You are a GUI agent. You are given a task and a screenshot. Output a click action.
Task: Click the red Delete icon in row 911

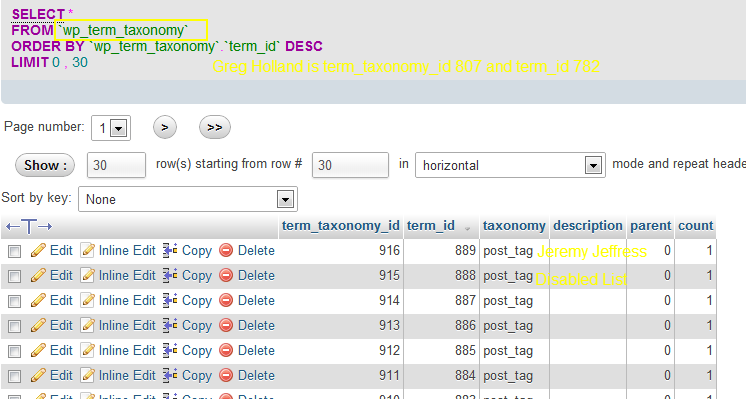(x=226, y=375)
